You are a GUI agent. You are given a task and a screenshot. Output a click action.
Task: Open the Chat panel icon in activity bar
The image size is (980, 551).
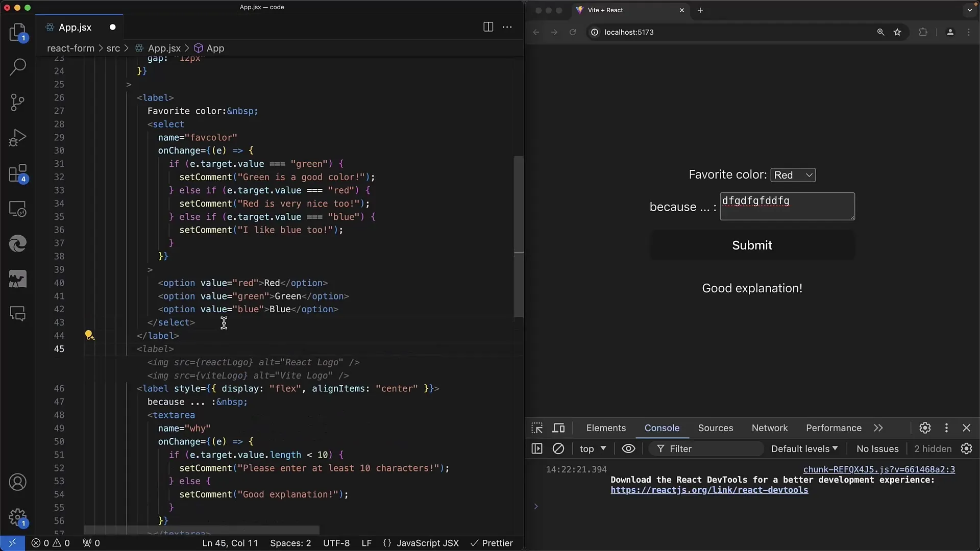click(x=17, y=314)
